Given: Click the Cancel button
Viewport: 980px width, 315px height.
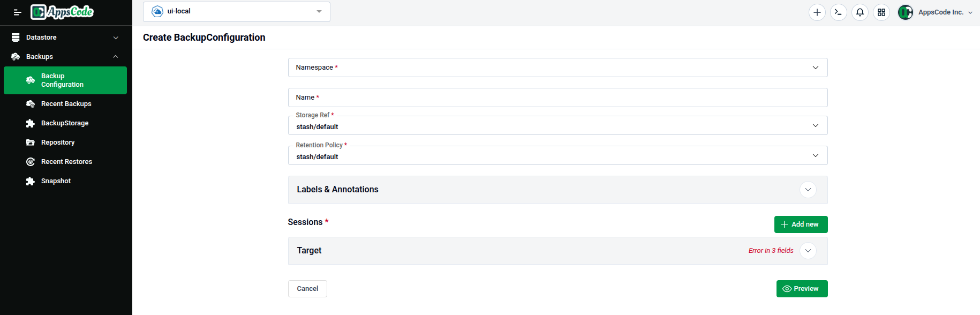Looking at the screenshot, I should [307, 289].
